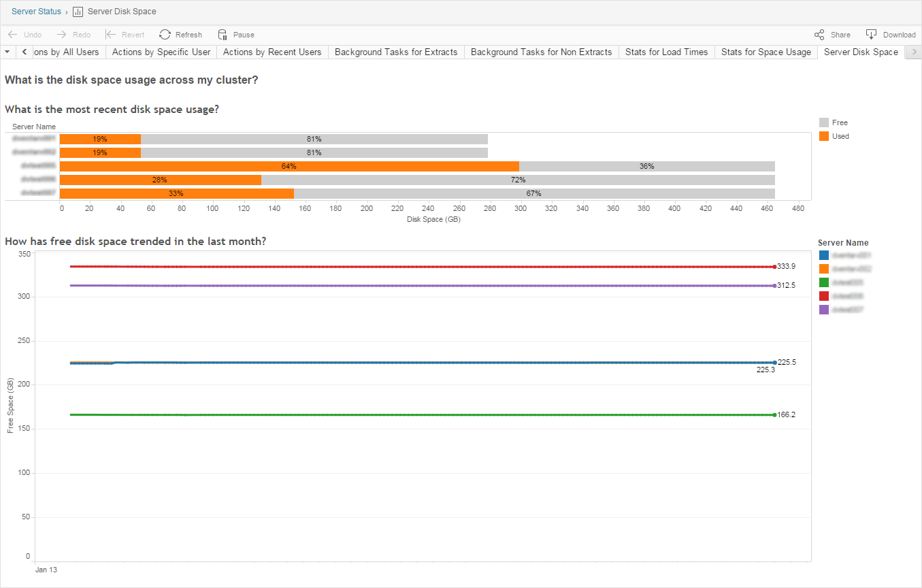The width and height of the screenshot is (922, 588).
Task: Click the green Server Name legend swatch
Action: pos(824,282)
